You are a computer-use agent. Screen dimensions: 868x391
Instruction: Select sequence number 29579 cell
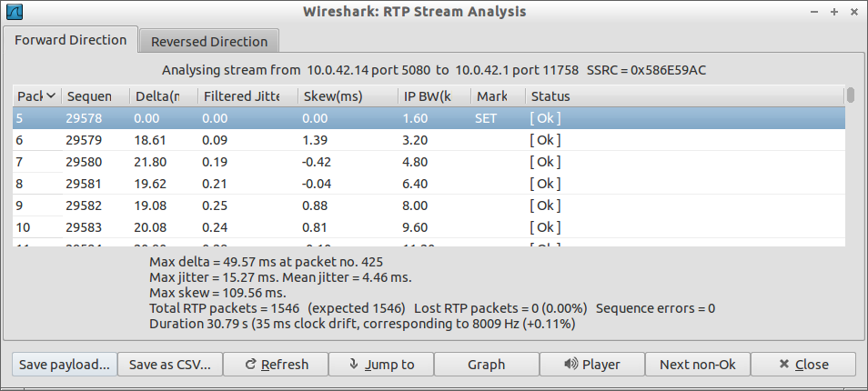pyautogui.click(x=84, y=140)
